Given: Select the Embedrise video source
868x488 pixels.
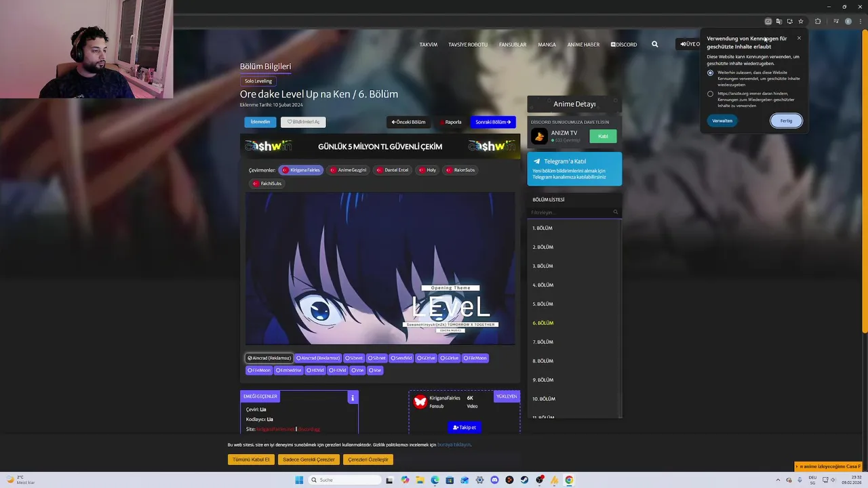Looking at the screenshot, I should click(x=288, y=370).
